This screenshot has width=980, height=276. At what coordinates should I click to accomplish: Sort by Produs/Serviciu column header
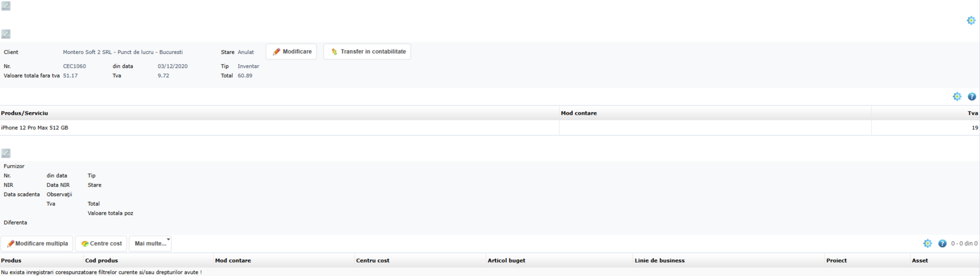coord(24,113)
